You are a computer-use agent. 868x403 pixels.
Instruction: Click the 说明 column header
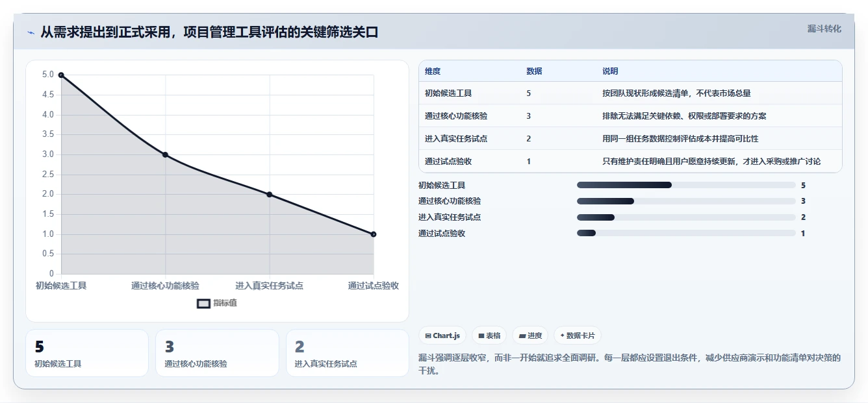point(610,71)
